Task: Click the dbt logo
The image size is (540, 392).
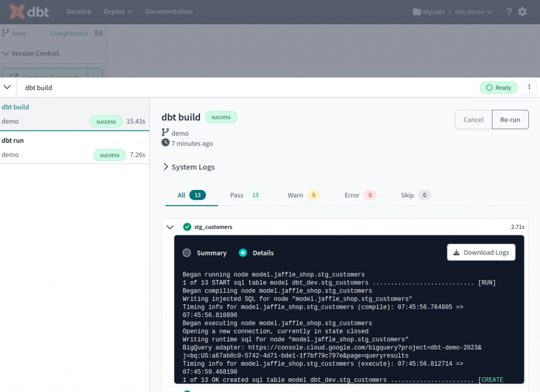Action: [30, 12]
